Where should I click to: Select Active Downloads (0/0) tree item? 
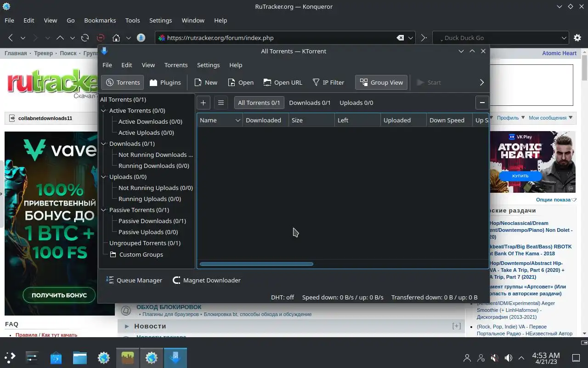[x=150, y=121]
